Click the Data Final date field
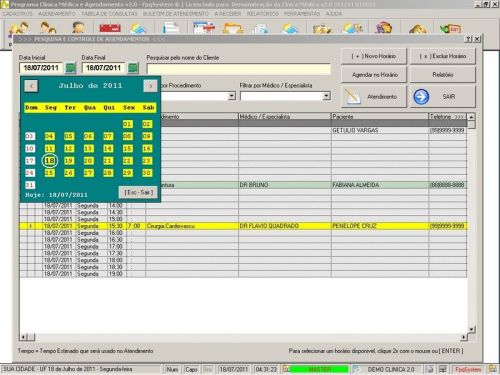 point(104,68)
